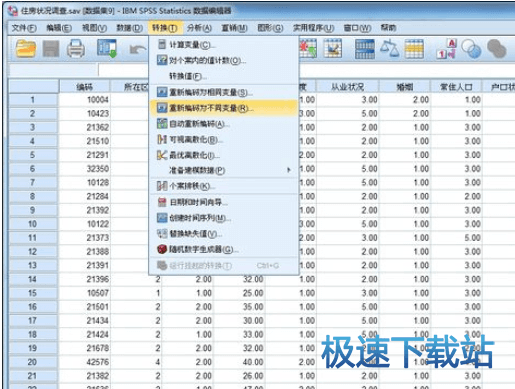This screenshot has height=389, width=515.
Task: Click the Recall recently used dialogs icon
Action: tap(107, 49)
